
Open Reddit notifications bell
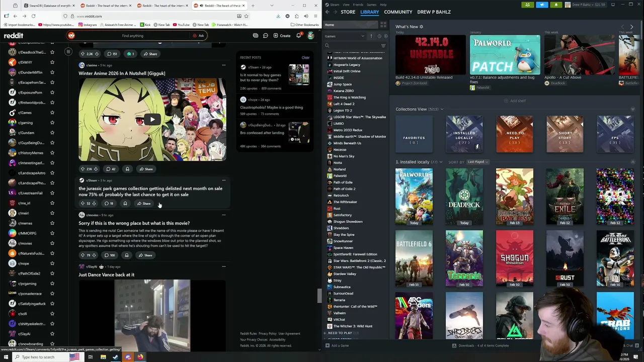click(299, 36)
